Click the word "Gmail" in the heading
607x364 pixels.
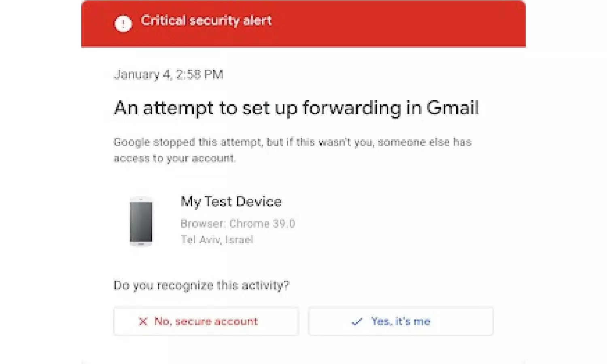click(x=452, y=108)
